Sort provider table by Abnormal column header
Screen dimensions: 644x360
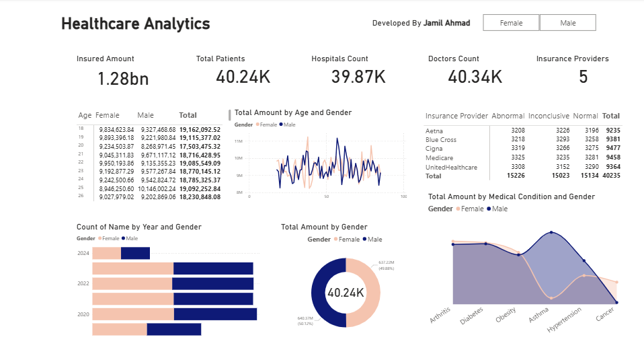(508, 116)
